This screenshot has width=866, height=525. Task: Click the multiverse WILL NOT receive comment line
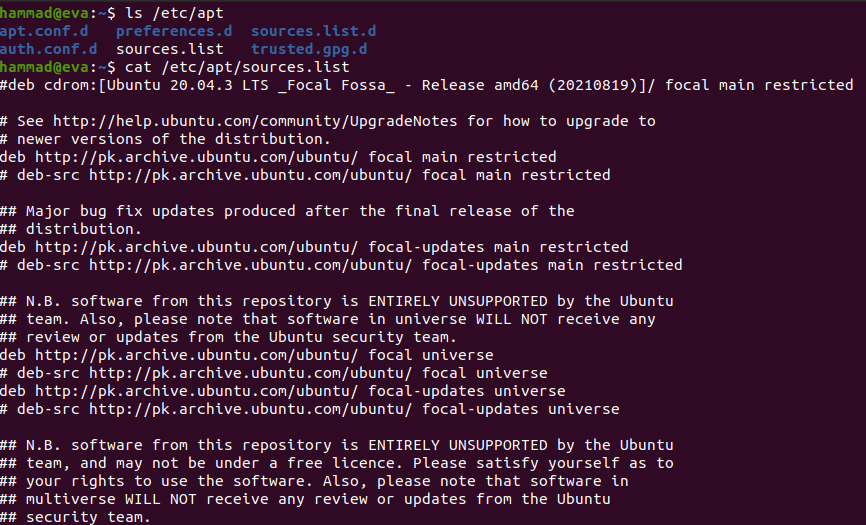[x=305, y=499]
